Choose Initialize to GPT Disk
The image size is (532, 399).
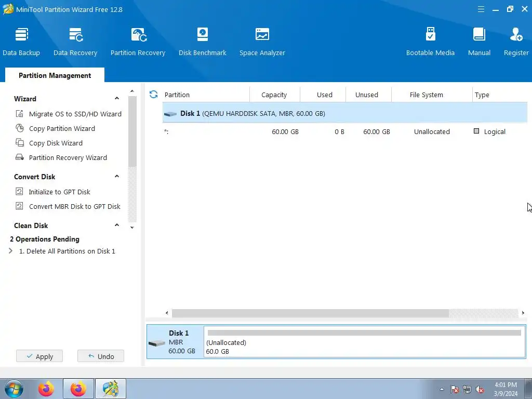tap(59, 192)
